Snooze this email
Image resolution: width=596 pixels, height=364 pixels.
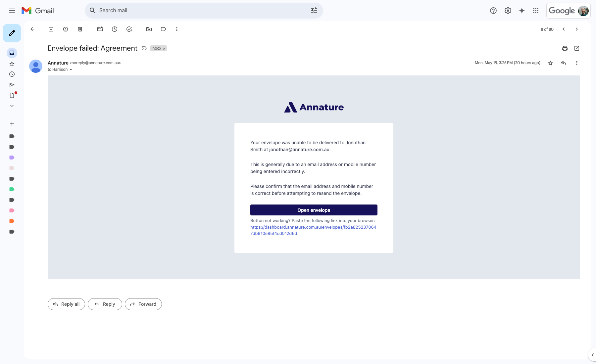pyautogui.click(x=115, y=29)
